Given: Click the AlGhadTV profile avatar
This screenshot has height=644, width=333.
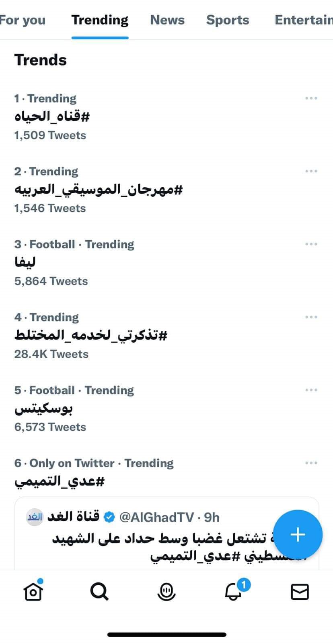Looking at the screenshot, I should [x=35, y=517].
